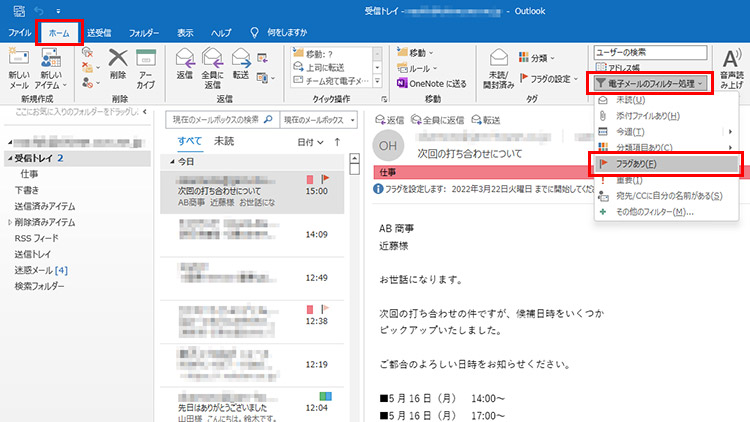Open the 日付 sort dropdown

(x=312, y=143)
